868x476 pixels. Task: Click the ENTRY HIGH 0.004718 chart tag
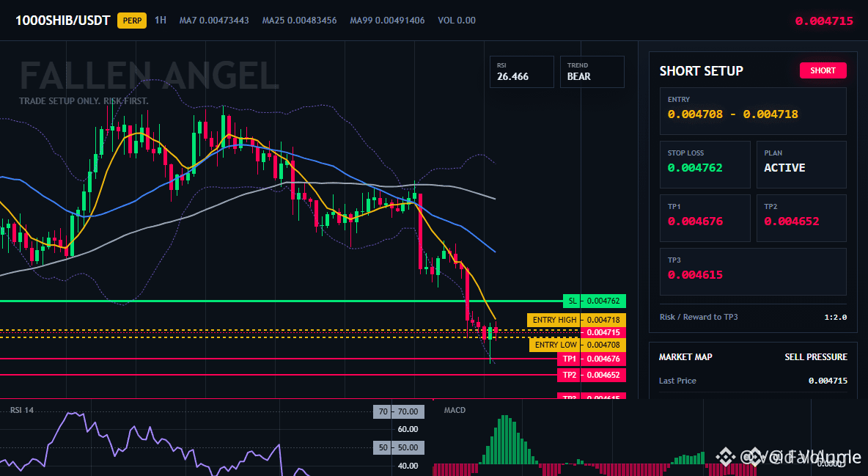[x=576, y=320]
